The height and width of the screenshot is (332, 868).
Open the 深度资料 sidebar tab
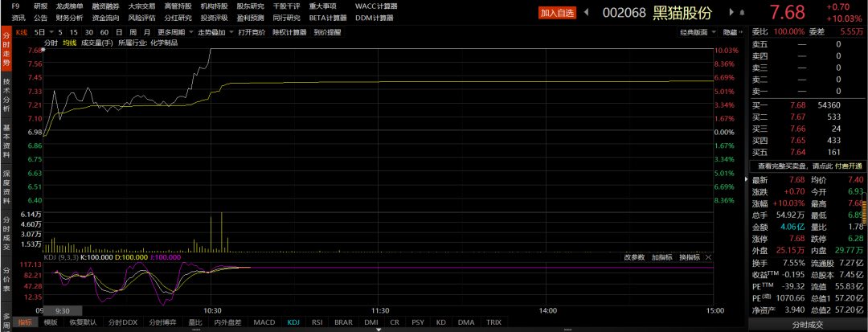6,187
